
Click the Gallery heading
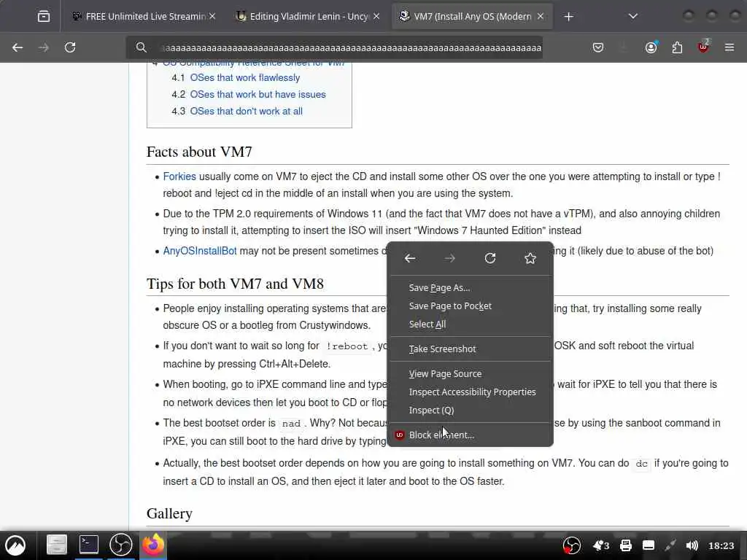pyautogui.click(x=169, y=513)
